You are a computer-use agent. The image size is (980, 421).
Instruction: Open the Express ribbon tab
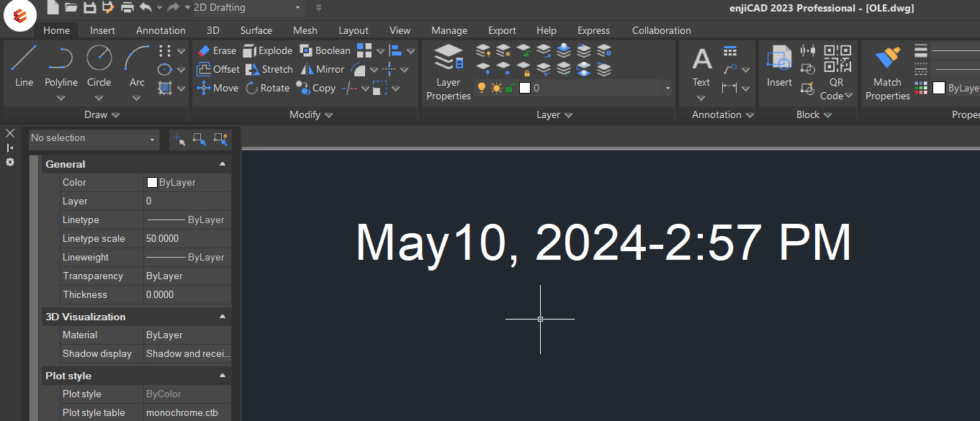(x=593, y=30)
